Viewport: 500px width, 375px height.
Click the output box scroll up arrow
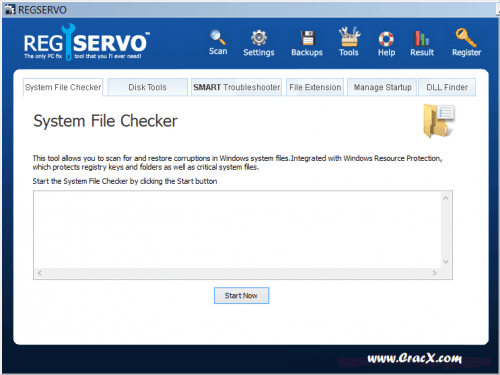pyautogui.click(x=446, y=198)
